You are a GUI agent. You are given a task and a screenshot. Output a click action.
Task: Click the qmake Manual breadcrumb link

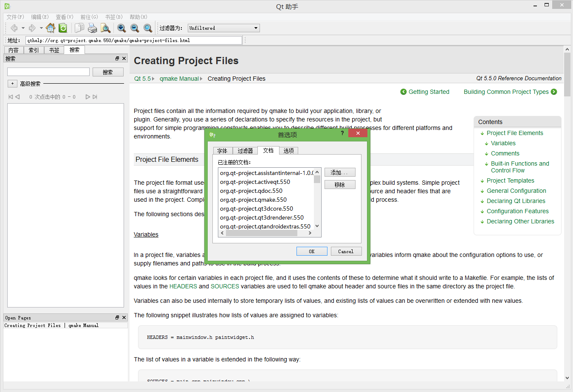tap(179, 79)
